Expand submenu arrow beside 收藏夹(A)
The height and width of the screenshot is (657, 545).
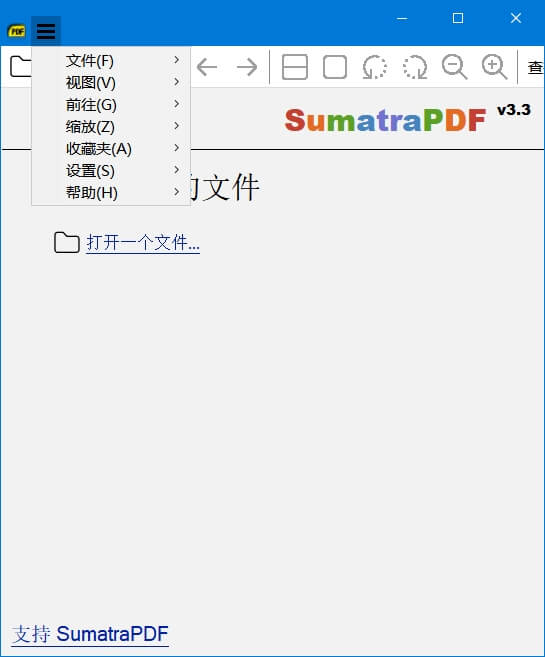176,148
